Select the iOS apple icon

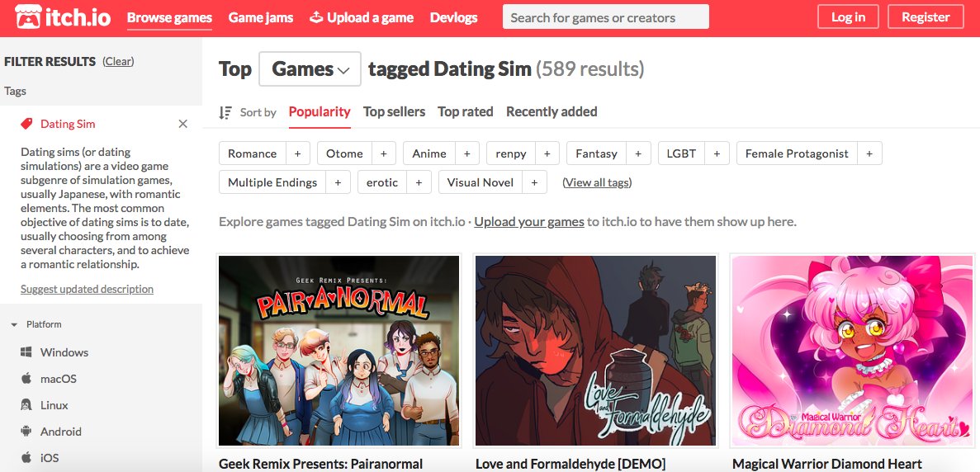tap(26, 457)
